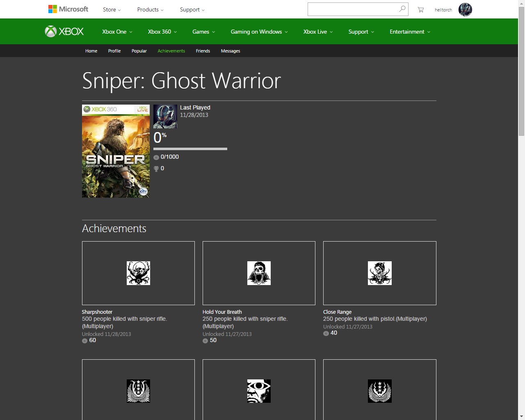Click the search magnifier icon

[x=402, y=9]
